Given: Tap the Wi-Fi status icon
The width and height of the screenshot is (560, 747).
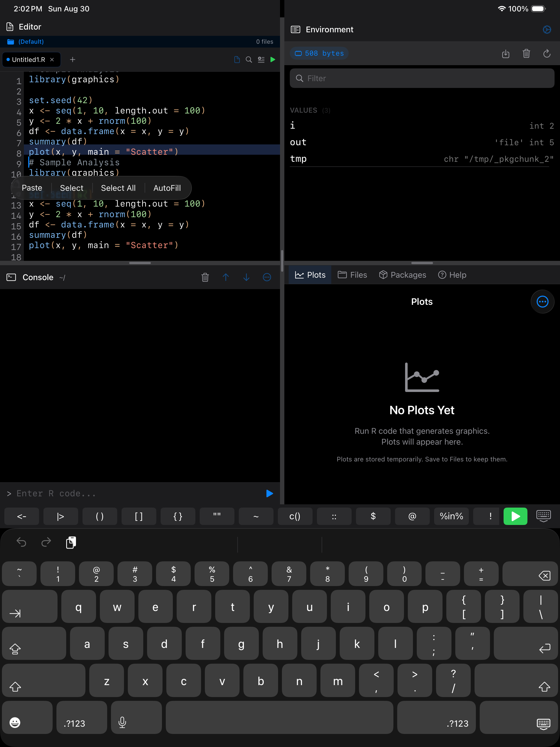Looking at the screenshot, I should 502,9.
